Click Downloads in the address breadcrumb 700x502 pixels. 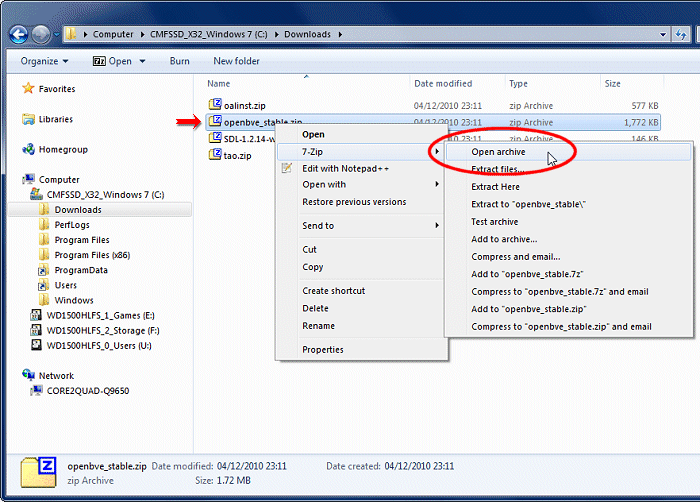[308, 34]
